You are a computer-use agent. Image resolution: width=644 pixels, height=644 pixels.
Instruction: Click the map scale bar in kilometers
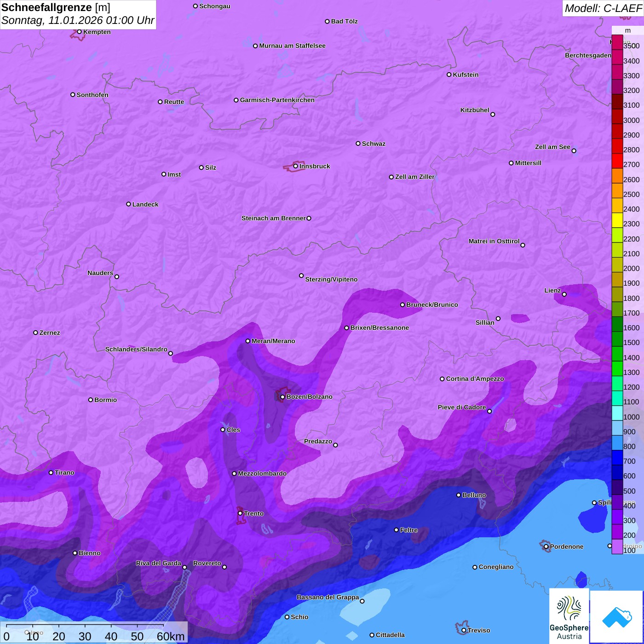tap(94, 632)
